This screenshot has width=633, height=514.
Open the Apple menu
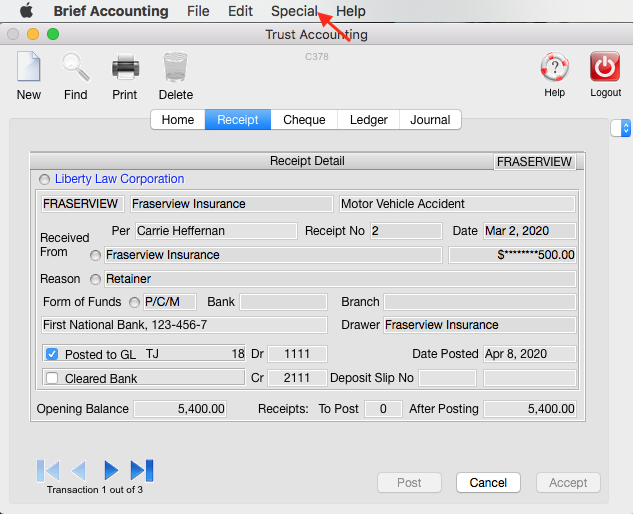27,11
